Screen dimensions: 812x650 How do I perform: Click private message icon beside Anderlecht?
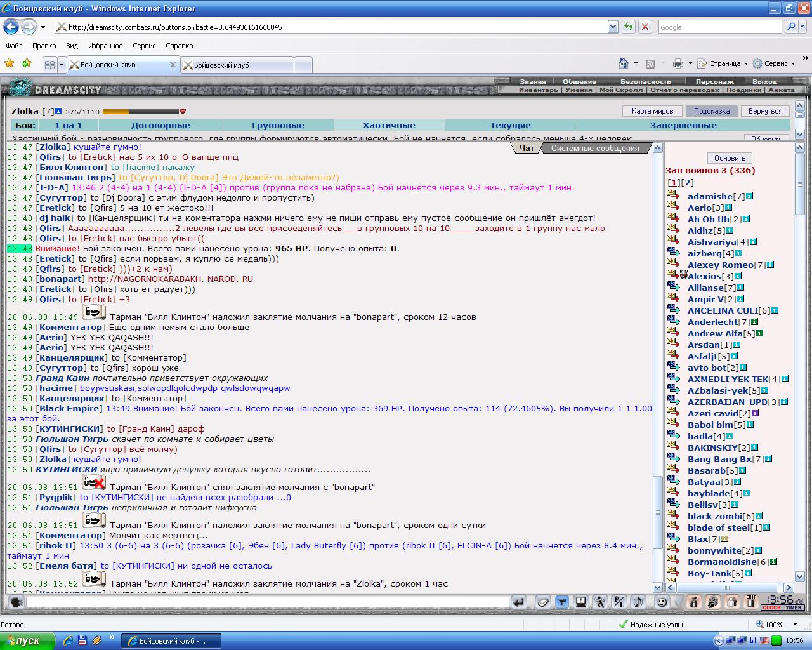pos(674,321)
